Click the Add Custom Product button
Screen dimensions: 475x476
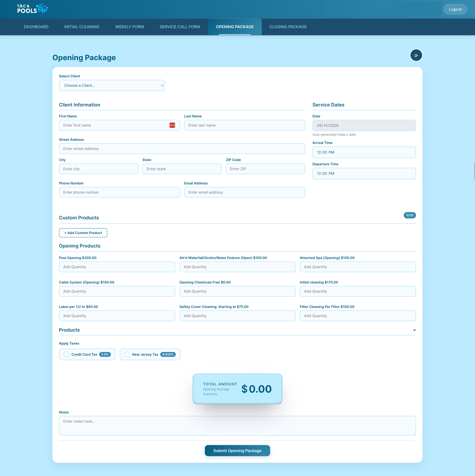pos(83,233)
